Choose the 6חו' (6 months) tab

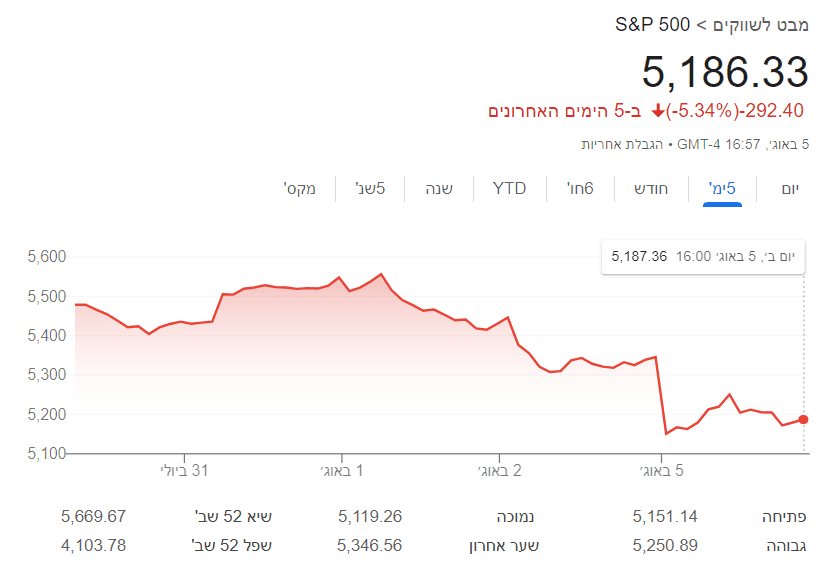(581, 188)
